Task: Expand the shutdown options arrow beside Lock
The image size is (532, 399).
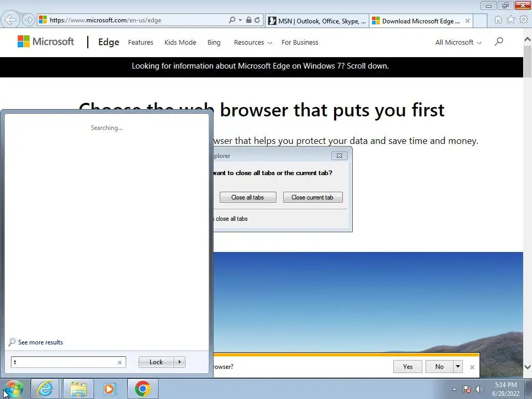Action: (179, 362)
